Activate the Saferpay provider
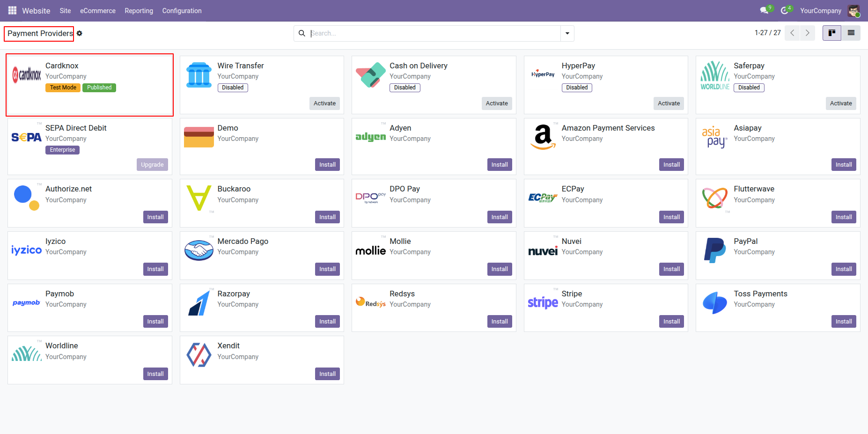 pos(841,103)
